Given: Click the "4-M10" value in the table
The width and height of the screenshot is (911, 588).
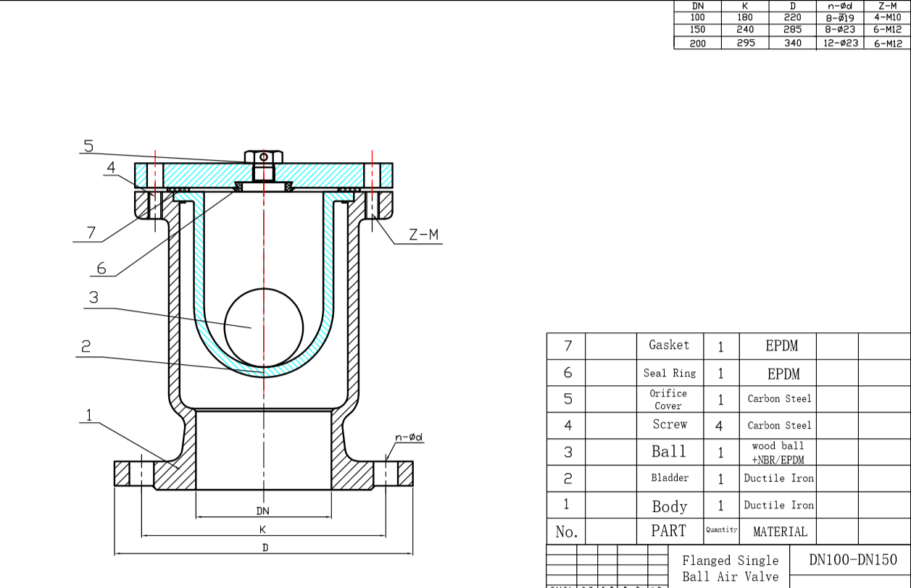Looking at the screenshot, I should [x=888, y=17].
